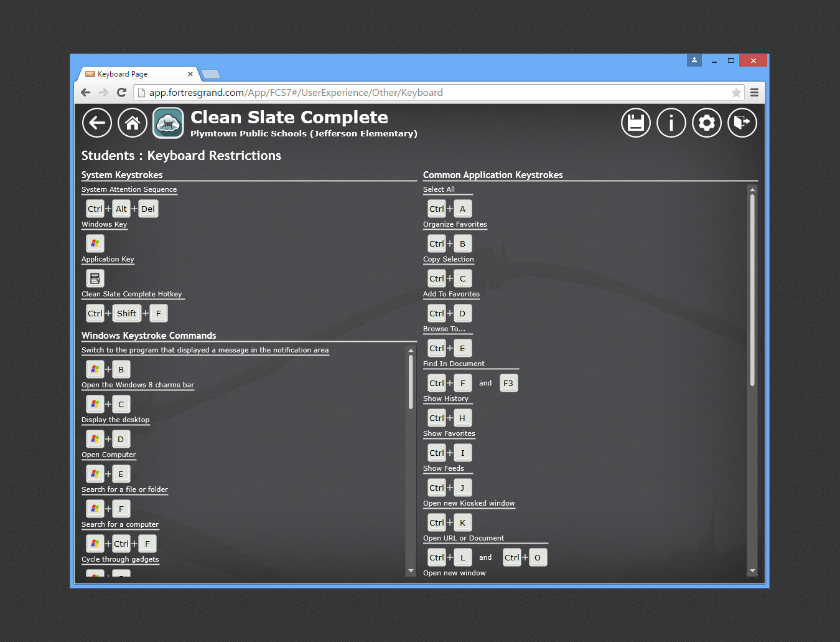Viewport: 840px width, 642px height.
Task: Open the information icon
Action: tap(671, 123)
